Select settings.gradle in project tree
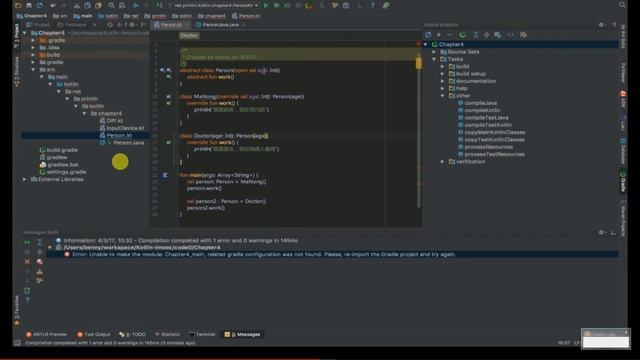The image size is (640, 360). 66,172
